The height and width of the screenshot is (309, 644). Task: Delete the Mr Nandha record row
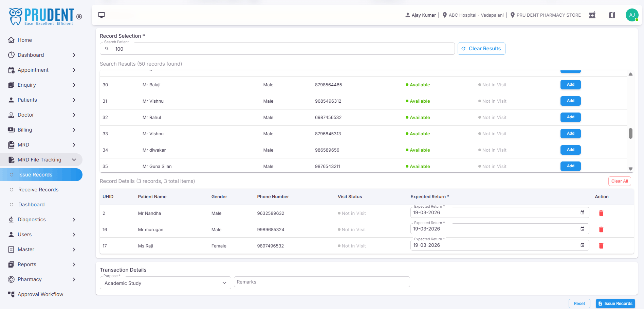(x=601, y=213)
